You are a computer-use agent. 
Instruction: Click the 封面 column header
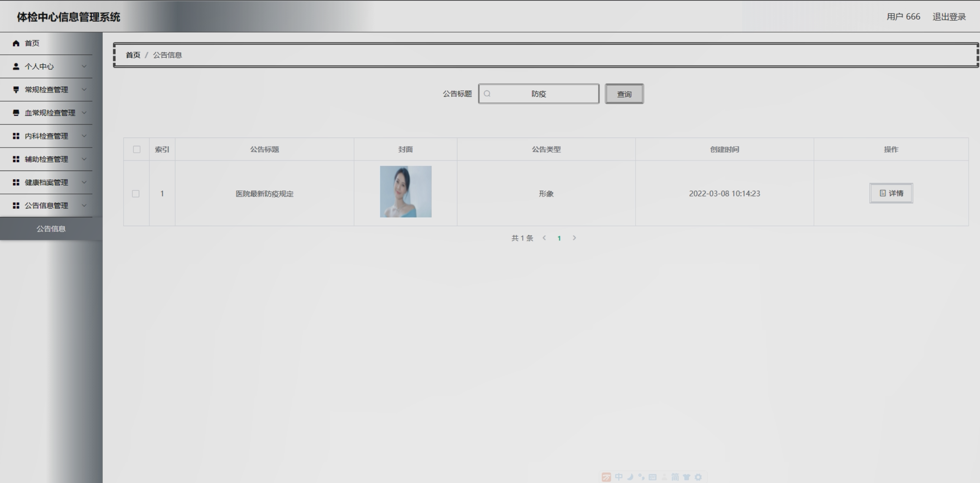406,149
